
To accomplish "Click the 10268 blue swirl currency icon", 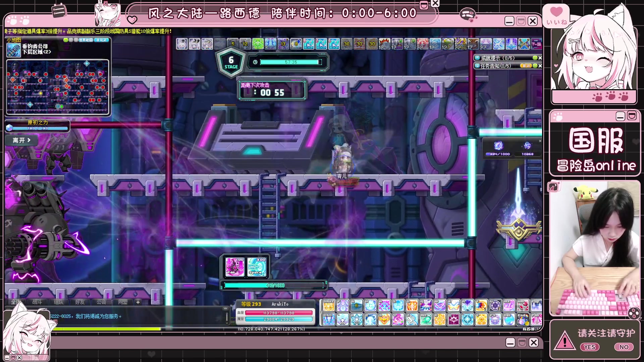I will coord(527,145).
